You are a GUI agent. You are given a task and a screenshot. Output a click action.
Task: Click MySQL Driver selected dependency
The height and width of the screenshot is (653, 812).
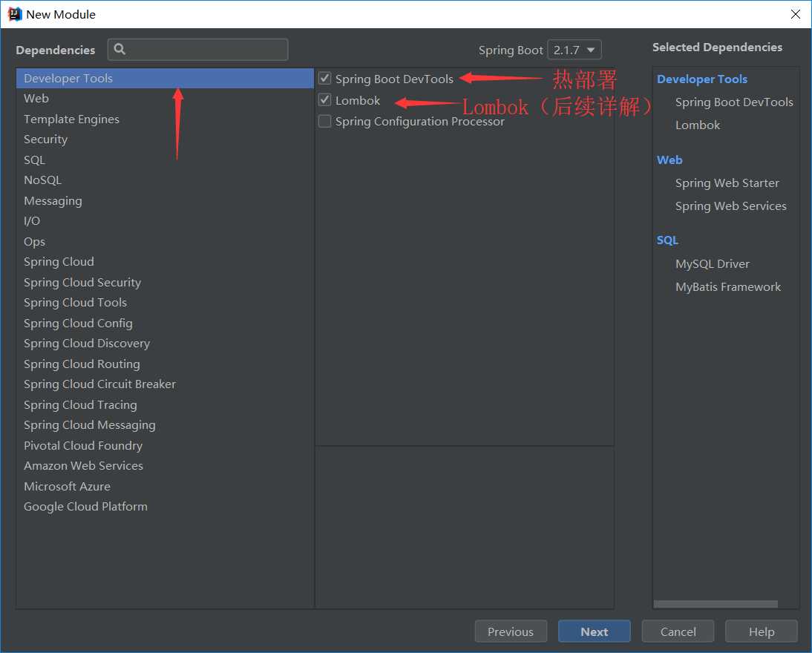point(712,264)
